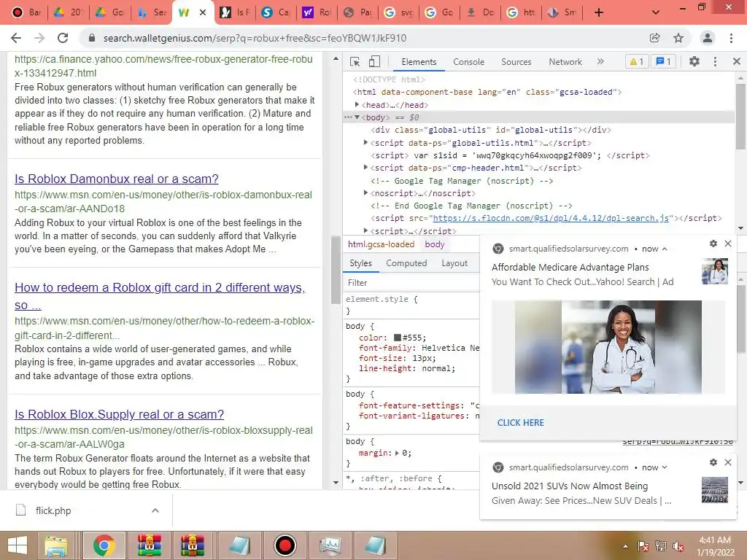
Task: Expand the global-utils.html script node
Action: (x=366, y=142)
